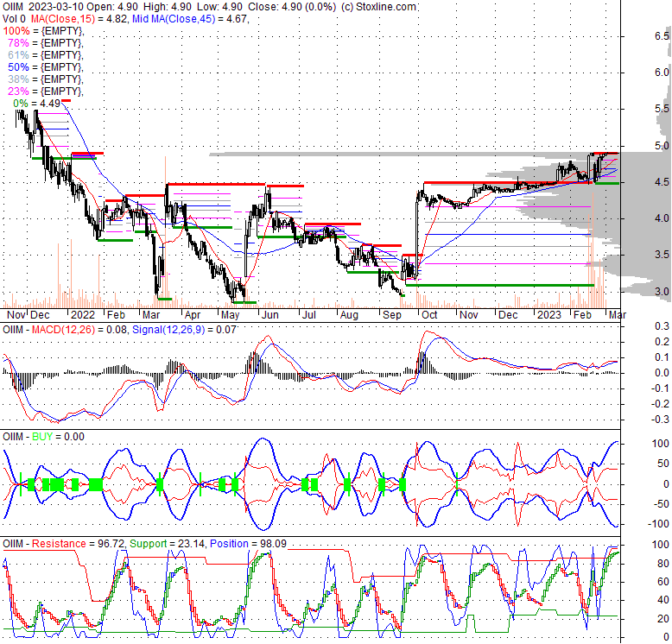
Task: Click the -100 value on BUY panel axis
Action: [x=658, y=524]
